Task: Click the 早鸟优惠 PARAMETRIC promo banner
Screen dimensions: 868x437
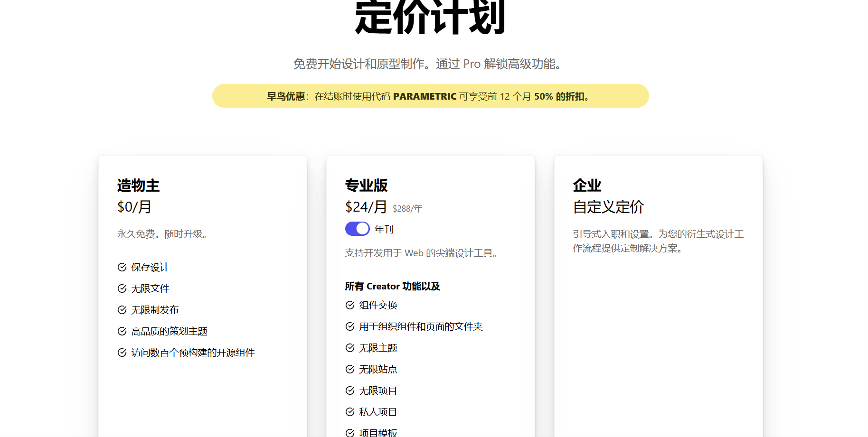Action: pyautogui.click(x=431, y=96)
